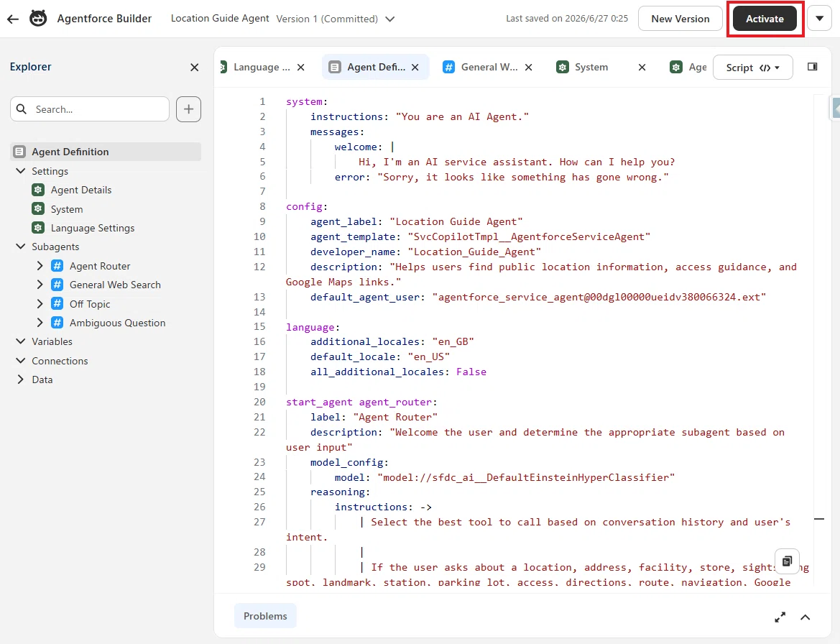Image resolution: width=840 pixels, height=644 pixels.
Task: Add a new item with plus button
Action: 188,109
